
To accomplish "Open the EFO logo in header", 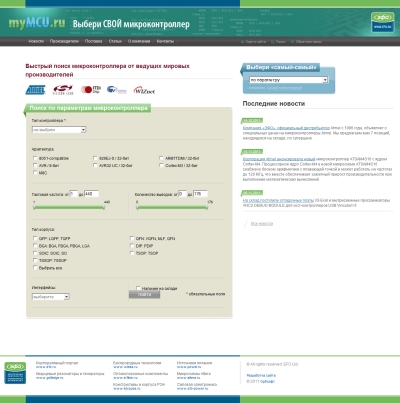I will (382, 22).
